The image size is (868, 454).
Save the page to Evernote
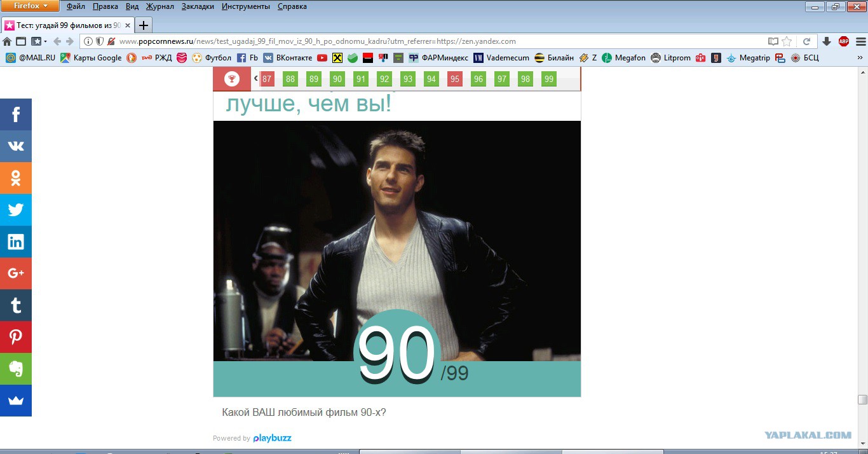coord(16,369)
